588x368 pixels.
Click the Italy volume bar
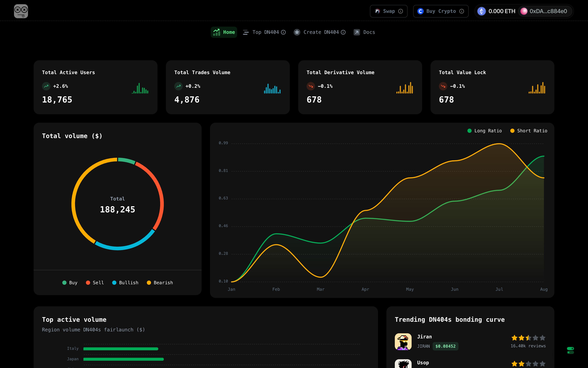pyautogui.click(x=121, y=349)
